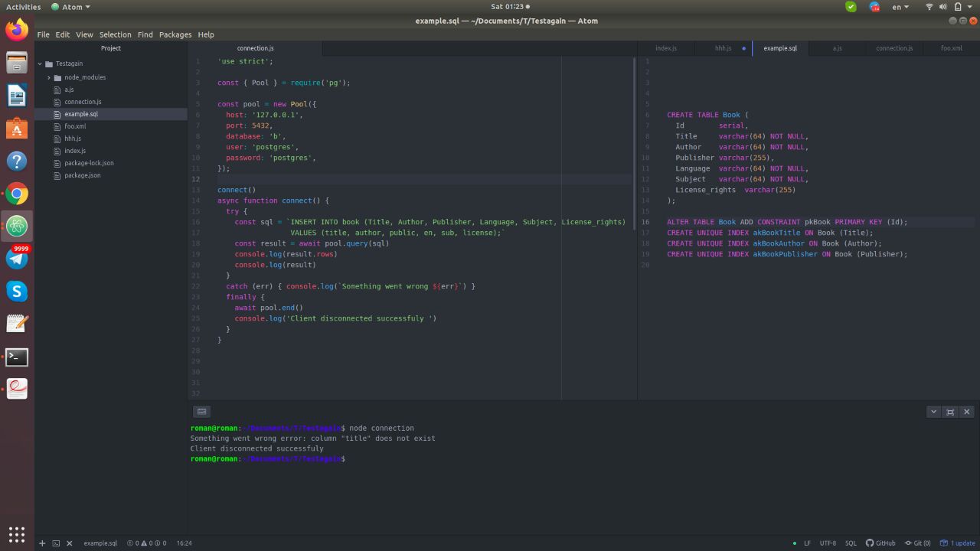Click the terminal icon in status bar
The width and height of the screenshot is (980, 551).
pyautogui.click(x=56, y=543)
